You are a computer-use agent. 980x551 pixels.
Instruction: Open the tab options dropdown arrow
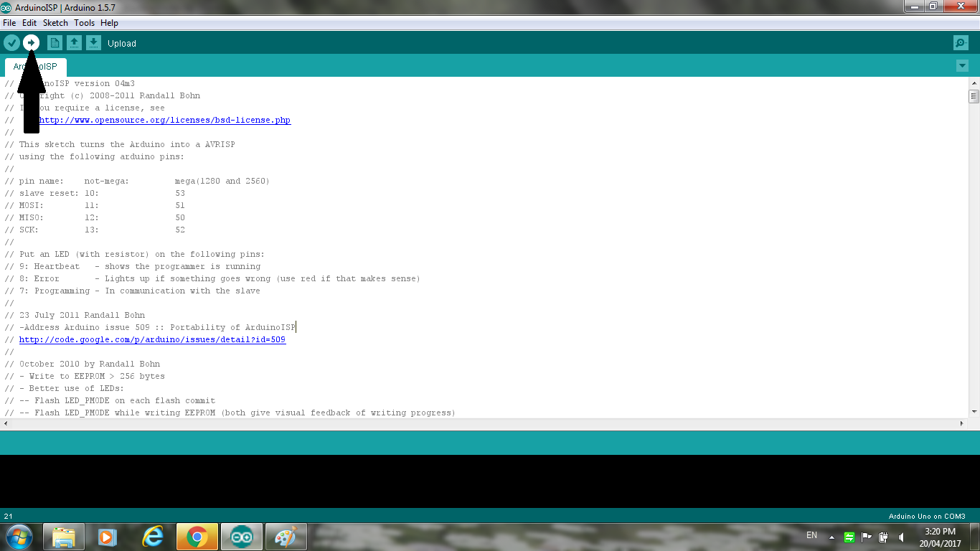coord(962,66)
